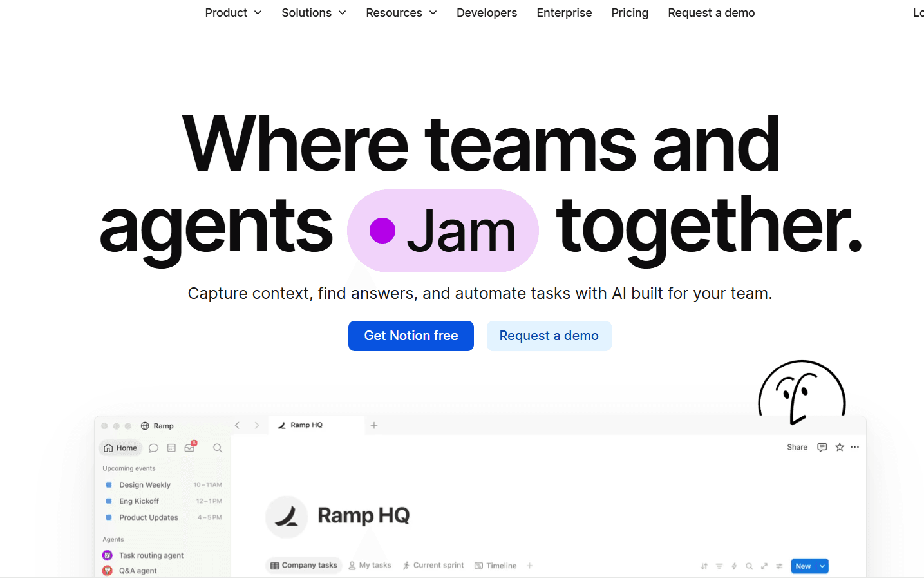Open the chat bubble icon in the Ramp sidebar
Viewport: 924px width, 583px height.
click(153, 448)
